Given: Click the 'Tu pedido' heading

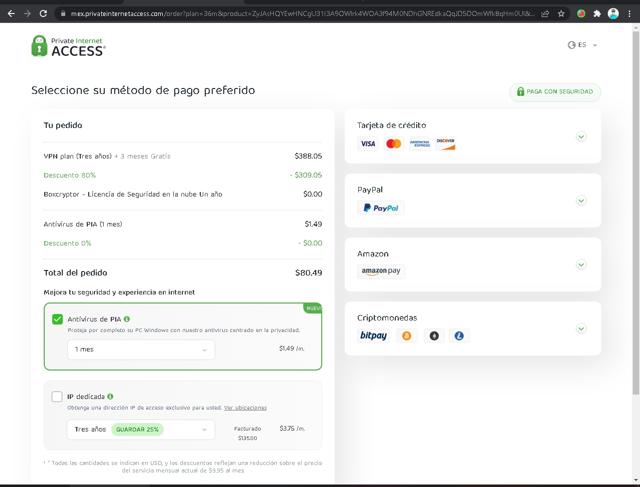Looking at the screenshot, I should 63,125.
